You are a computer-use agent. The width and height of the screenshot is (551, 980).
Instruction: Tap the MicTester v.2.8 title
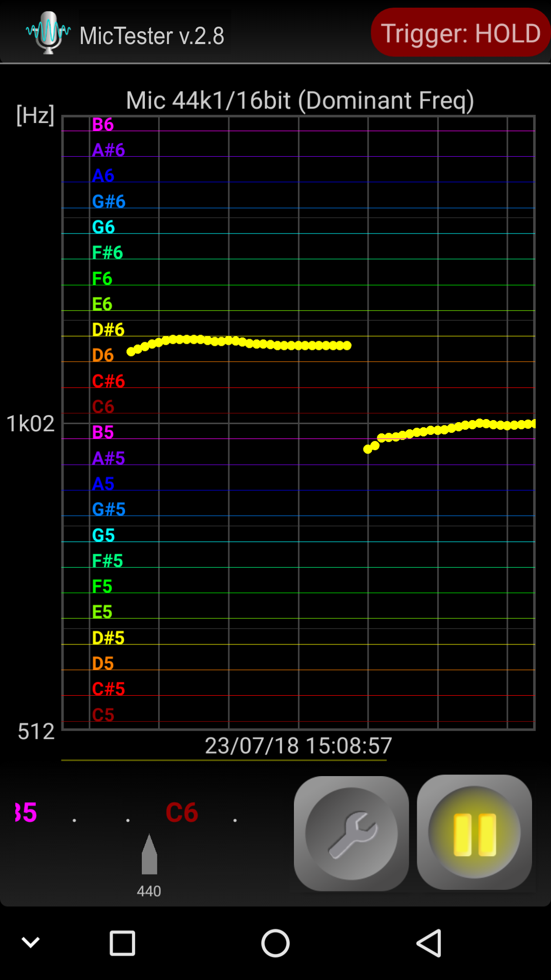tap(152, 36)
